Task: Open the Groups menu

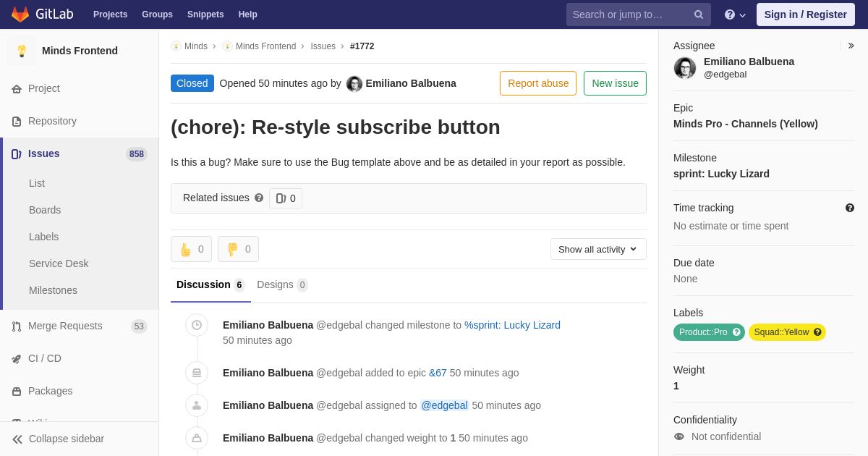Action: tap(157, 14)
